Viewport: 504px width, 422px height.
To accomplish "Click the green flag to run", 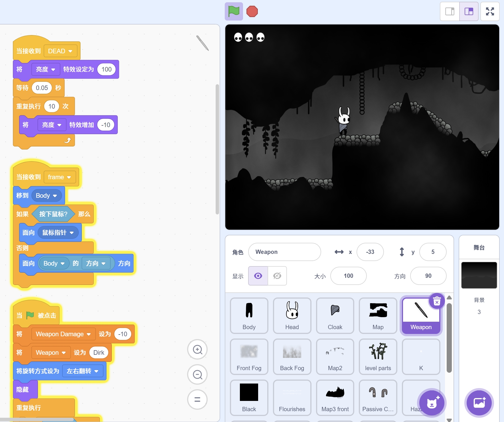I will click(234, 11).
